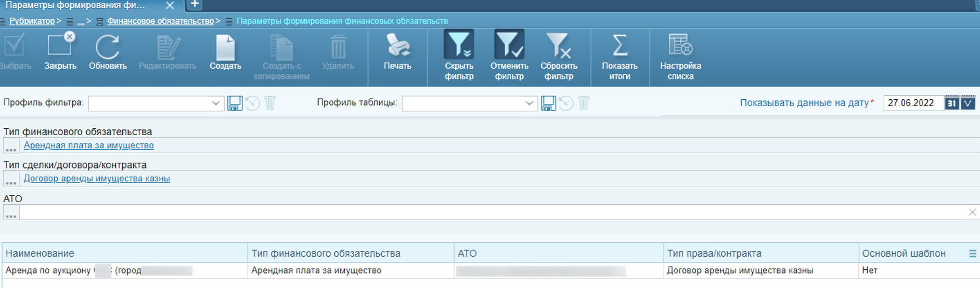Viewport: 980px width, 288px height.
Task: Click the Финансовое обязательство breadcrumb link
Action: [160, 21]
